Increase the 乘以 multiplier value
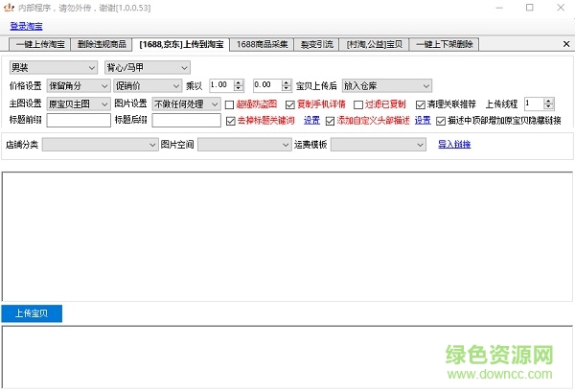 point(239,82)
